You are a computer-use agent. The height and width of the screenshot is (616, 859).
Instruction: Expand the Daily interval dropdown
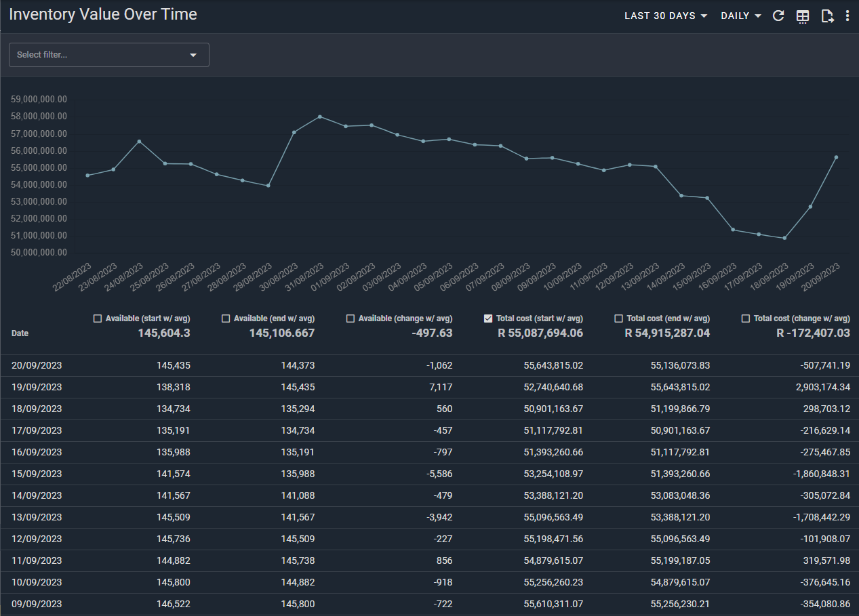click(740, 16)
